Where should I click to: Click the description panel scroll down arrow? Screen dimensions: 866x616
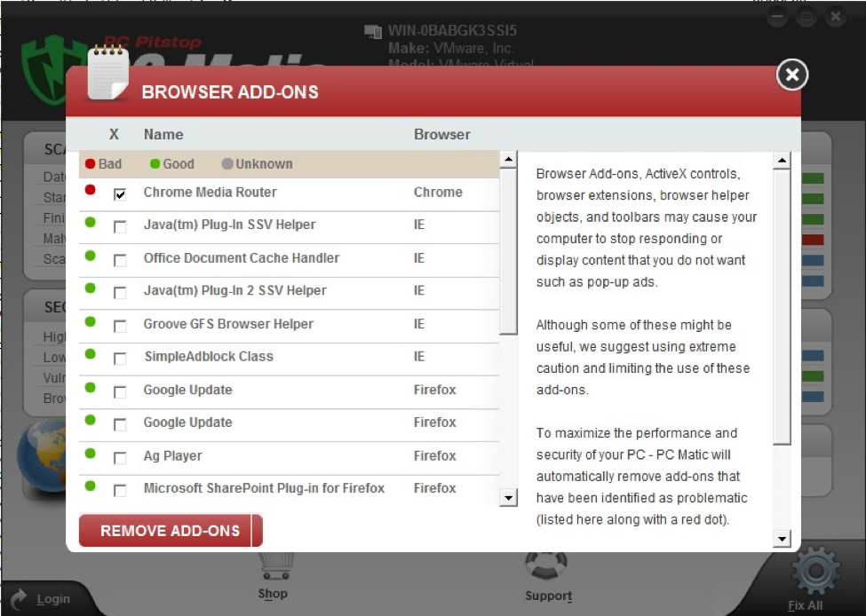point(782,538)
